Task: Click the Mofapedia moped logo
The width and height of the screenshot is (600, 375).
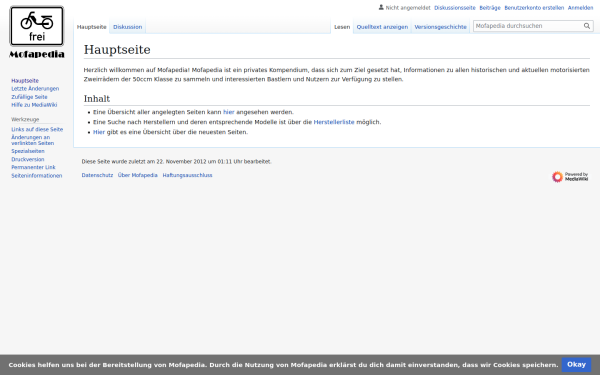Action: [37, 33]
